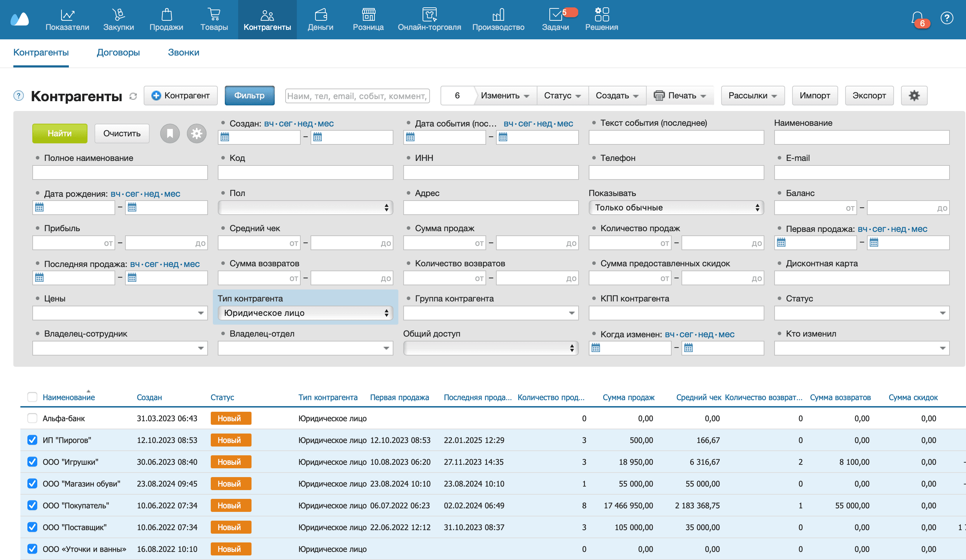966x560 pixels.
Task: Click the refresh icon beside Контрагенты heading
Action: coord(133,96)
